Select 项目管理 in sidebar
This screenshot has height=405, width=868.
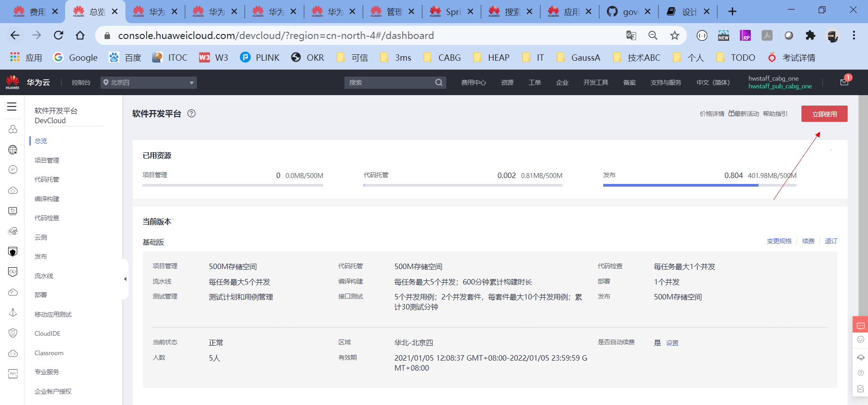coord(47,160)
